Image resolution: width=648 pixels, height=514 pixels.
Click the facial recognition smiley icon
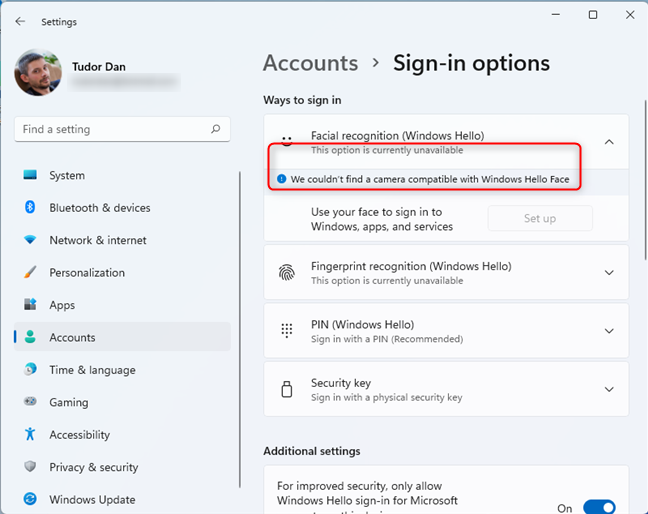[287, 141]
